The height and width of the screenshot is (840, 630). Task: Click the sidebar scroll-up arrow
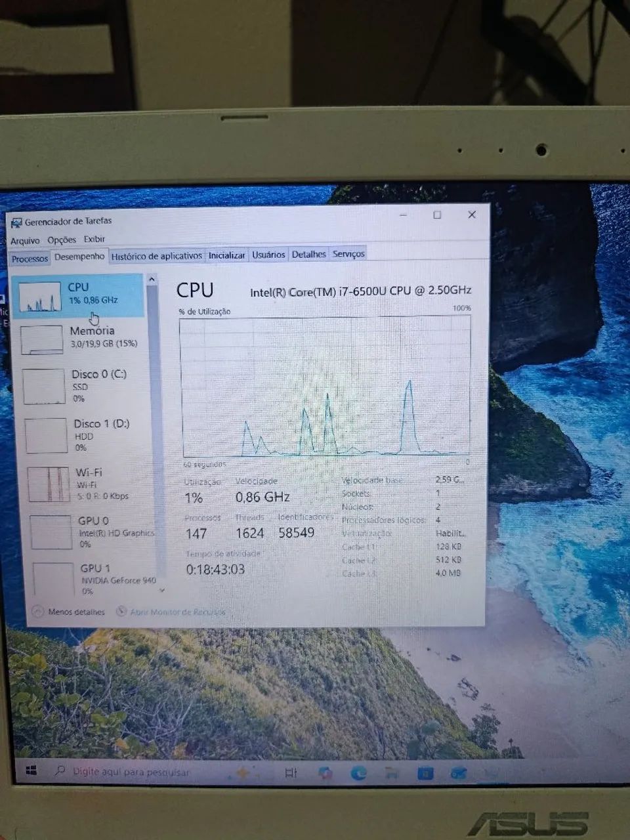[152, 277]
